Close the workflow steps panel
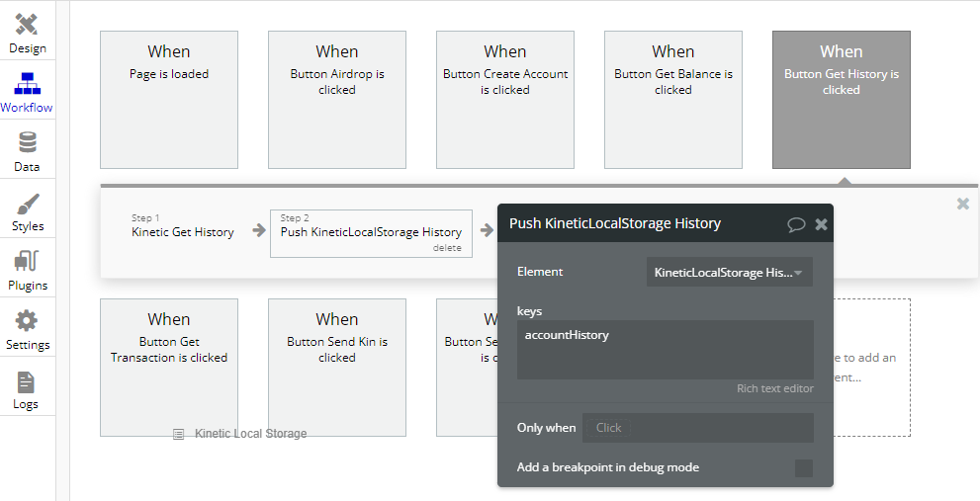Image resolution: width=980 pixels, height=501 pixels. (x=962, y=204)
